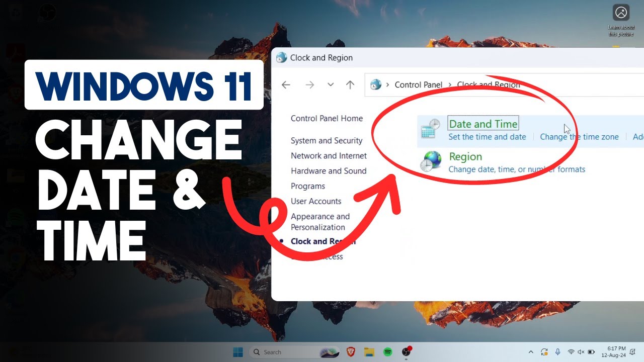The image size is (644, 362).
Task: Click the battery tray icon
Action: pos(591,352)
